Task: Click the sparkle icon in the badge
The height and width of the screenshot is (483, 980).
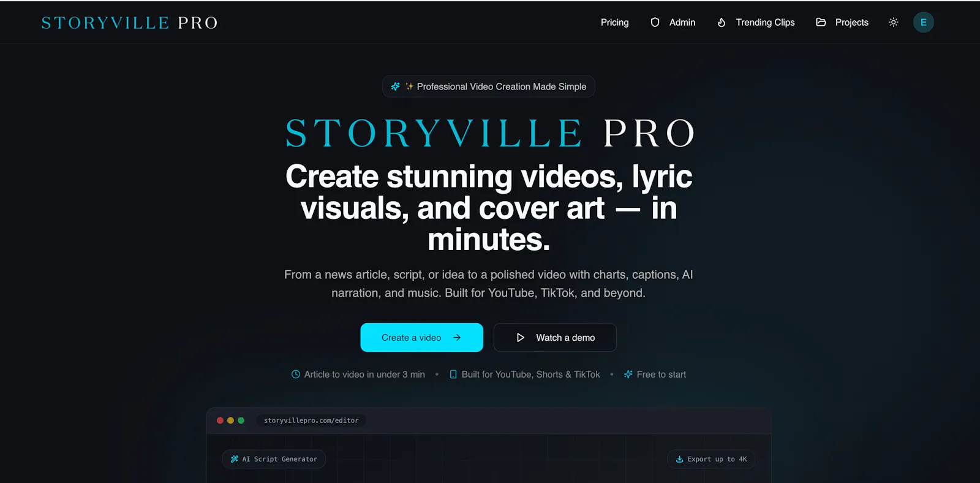Action: click(x=396, y=86)
